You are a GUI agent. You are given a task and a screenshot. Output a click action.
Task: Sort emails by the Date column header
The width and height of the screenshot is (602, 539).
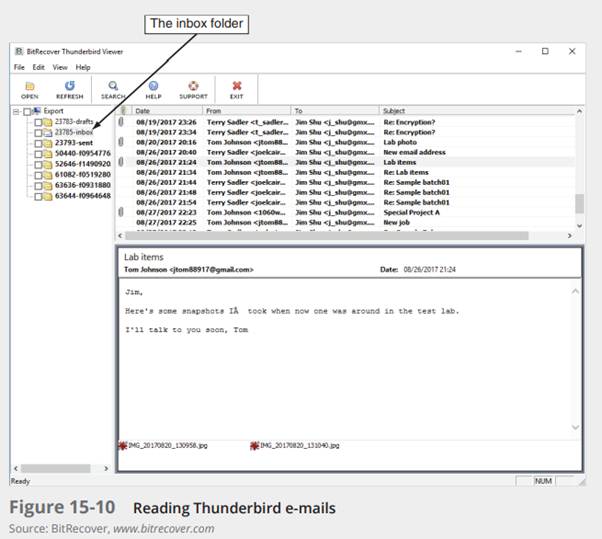pyautogui.click(x=167, y=111)
